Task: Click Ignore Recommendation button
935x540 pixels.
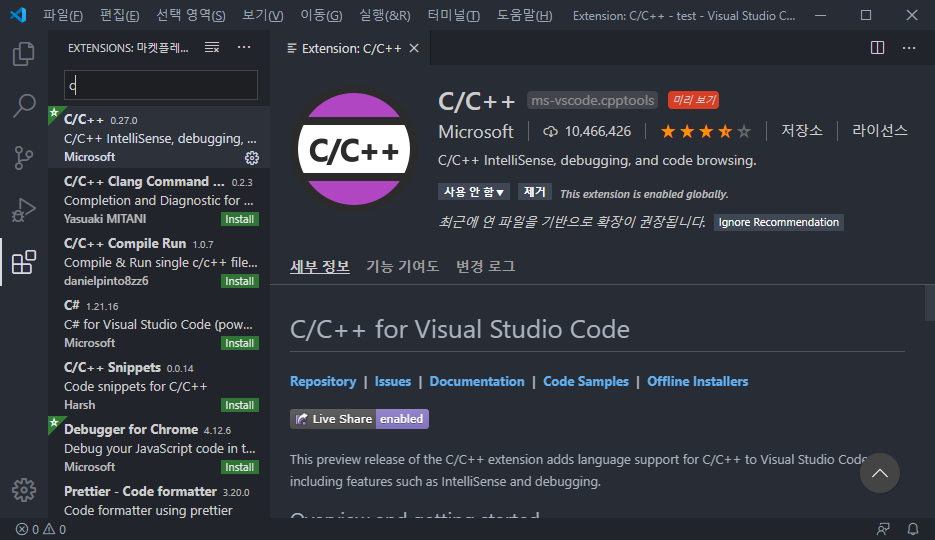Action: click(x=778, y=222)
